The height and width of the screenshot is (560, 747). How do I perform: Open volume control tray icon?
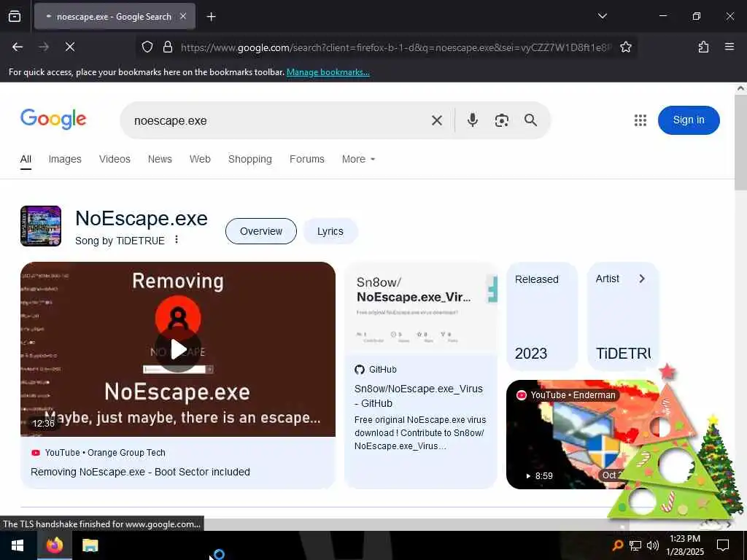pyautogui.click(x=652, y=545)
